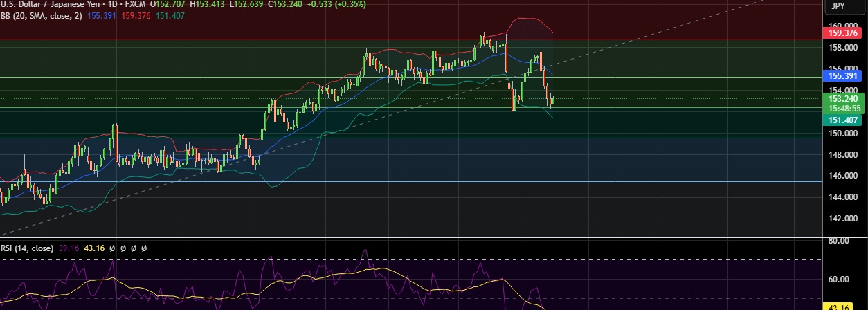Click the teal 151.407 price-axis label
The image size is (868, 310).
[x=844, y=120]
